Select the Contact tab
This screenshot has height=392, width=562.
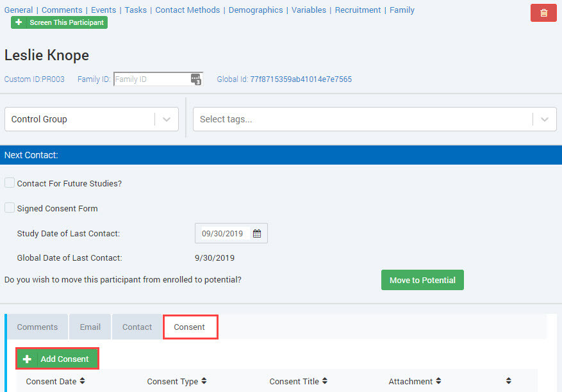pos(137,327)
